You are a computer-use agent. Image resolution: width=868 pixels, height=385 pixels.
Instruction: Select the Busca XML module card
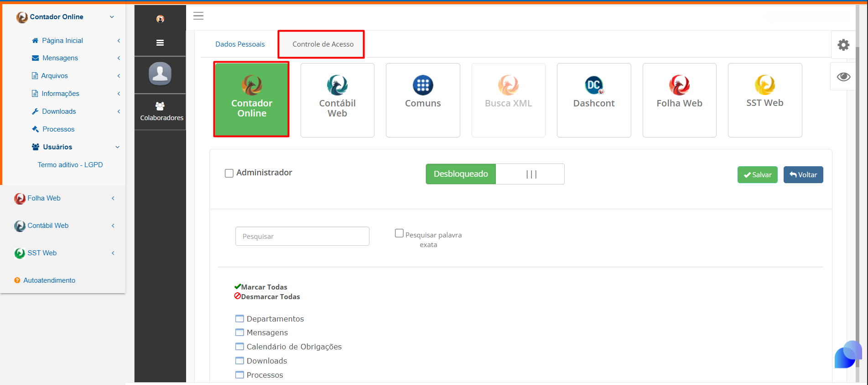(x=509, y=100)
